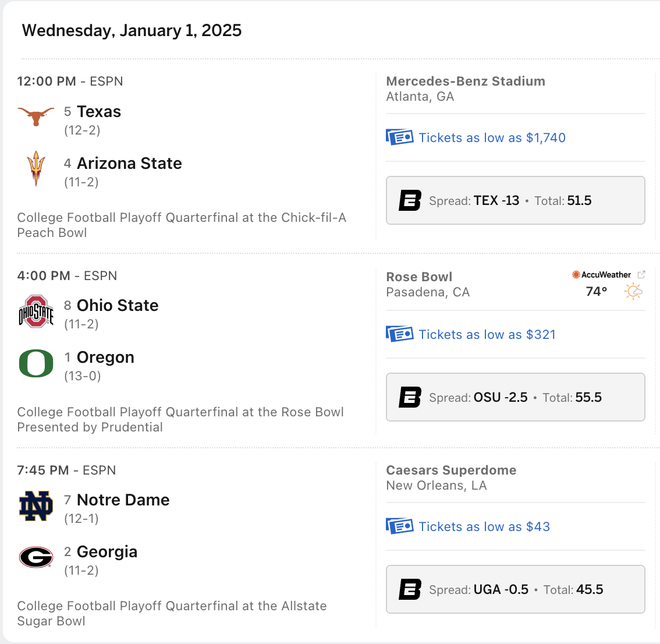Click the Texas Longhorns logo

click(x=36, y=116)
